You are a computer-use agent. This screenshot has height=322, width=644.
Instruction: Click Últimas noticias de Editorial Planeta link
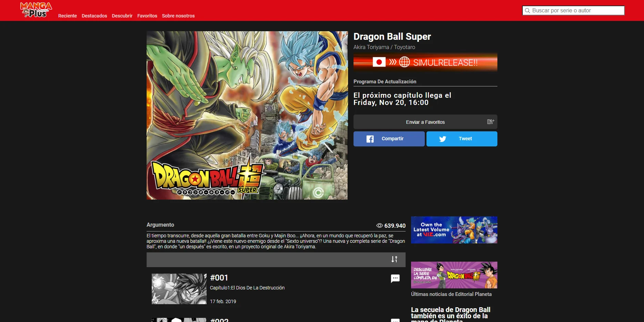click(451, 294)
